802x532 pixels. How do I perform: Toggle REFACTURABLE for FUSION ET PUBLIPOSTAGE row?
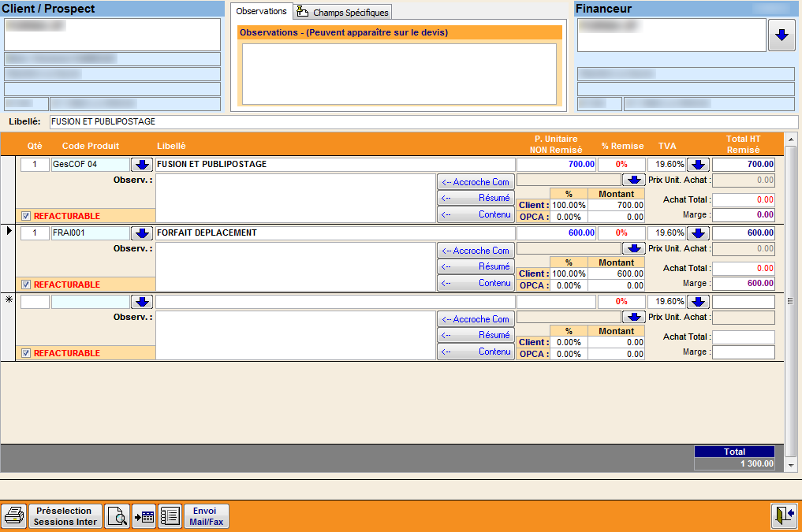coord(26,216)
